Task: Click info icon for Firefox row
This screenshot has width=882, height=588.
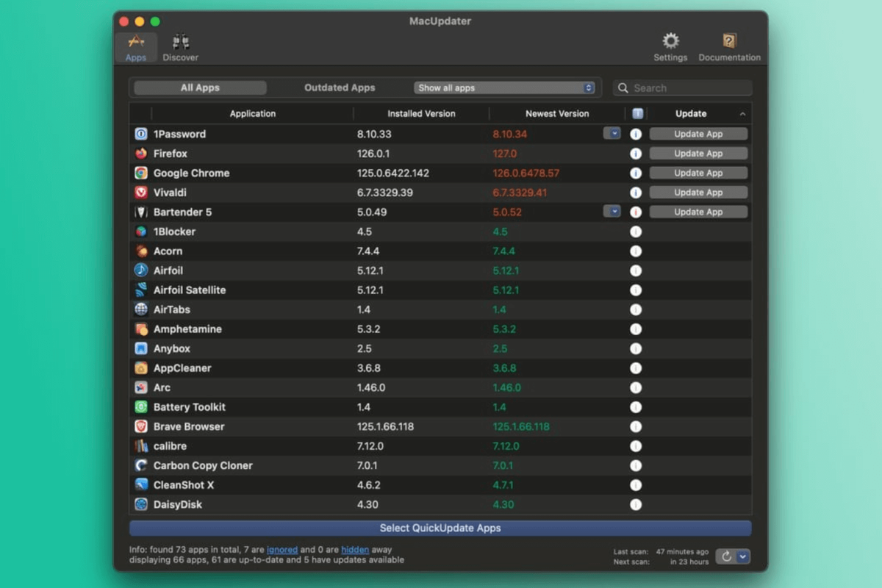Action: tap(636, 154)
